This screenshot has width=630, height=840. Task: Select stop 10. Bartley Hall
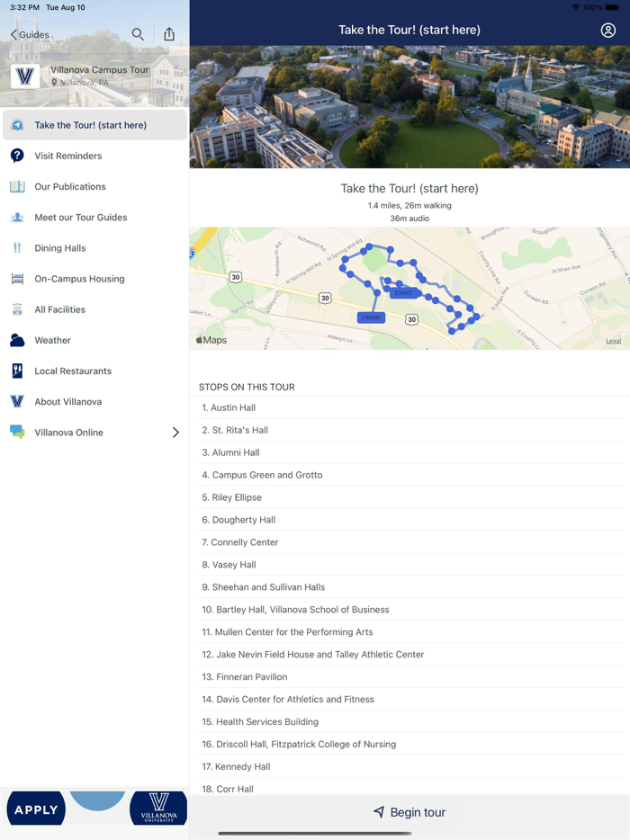pyautogui.click(x=412, y=610)
